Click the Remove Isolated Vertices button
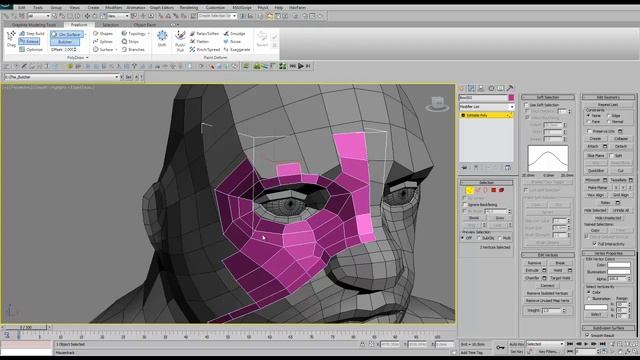 [547, 293]
